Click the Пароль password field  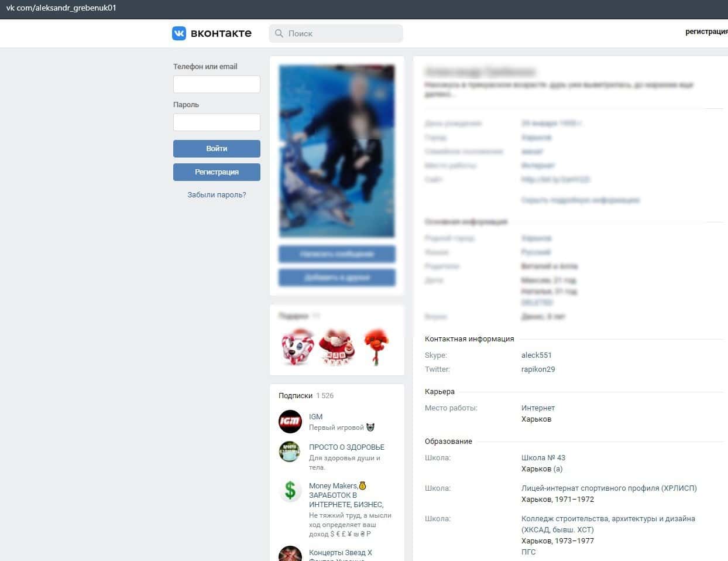[217, 122]
